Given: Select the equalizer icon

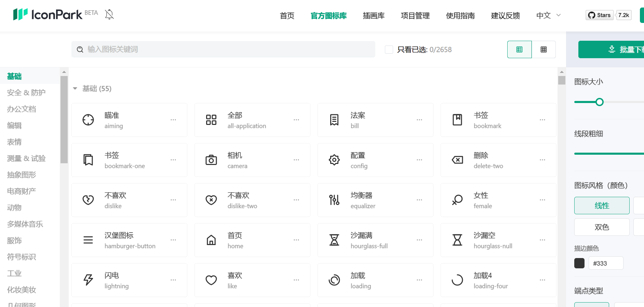Looking at the screenshot, I should (x=334, y=200).
